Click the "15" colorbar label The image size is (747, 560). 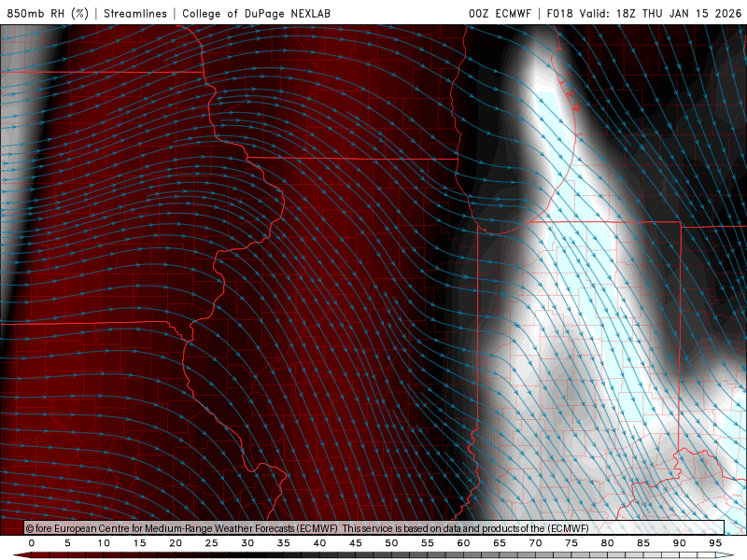(x=139, y=543)
